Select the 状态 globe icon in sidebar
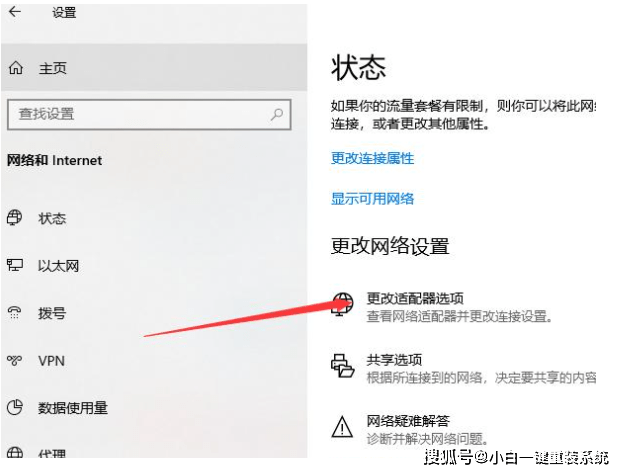Image resolution: width=623 pixels, height=474 pixels. (15, 217)
